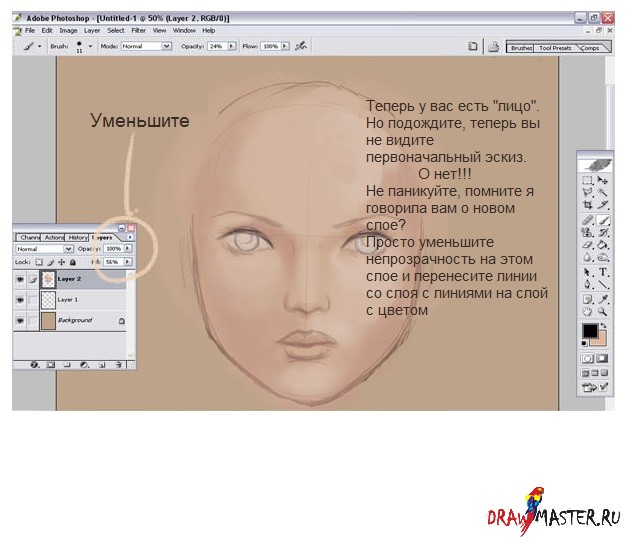Open the File menu
Viewport: 628px width, 544px height.
tap(30, 30)
